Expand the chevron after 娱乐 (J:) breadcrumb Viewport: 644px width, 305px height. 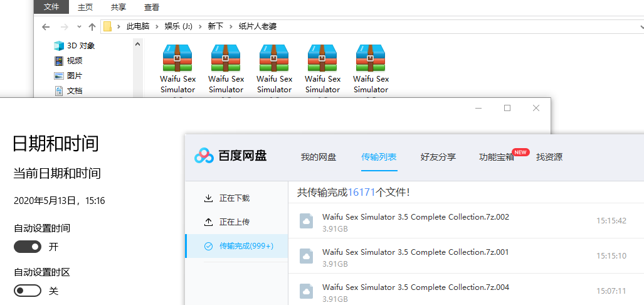201,27
